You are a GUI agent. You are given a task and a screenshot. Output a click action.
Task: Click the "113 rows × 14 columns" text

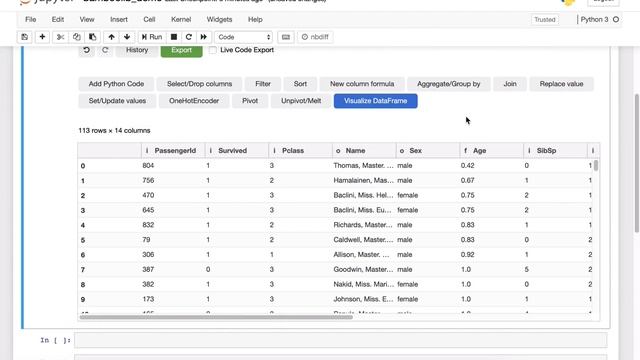point(114,131)
